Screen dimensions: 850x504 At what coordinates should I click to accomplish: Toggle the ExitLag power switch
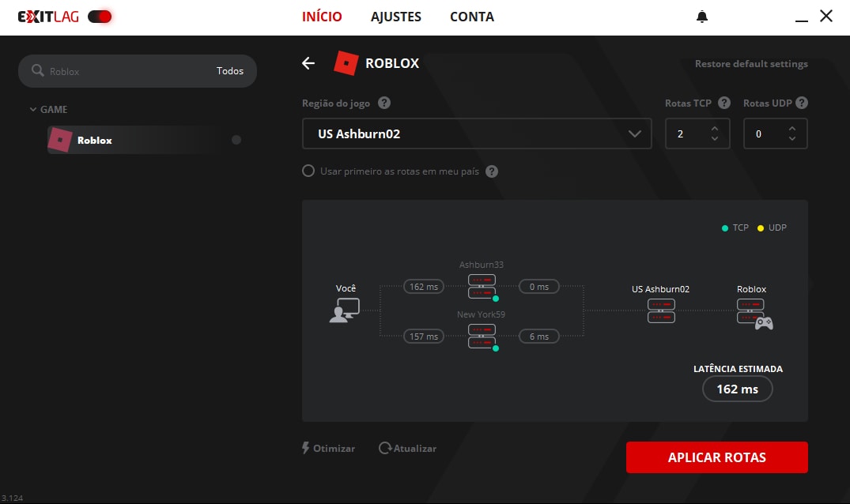click(x=100, y=17)
